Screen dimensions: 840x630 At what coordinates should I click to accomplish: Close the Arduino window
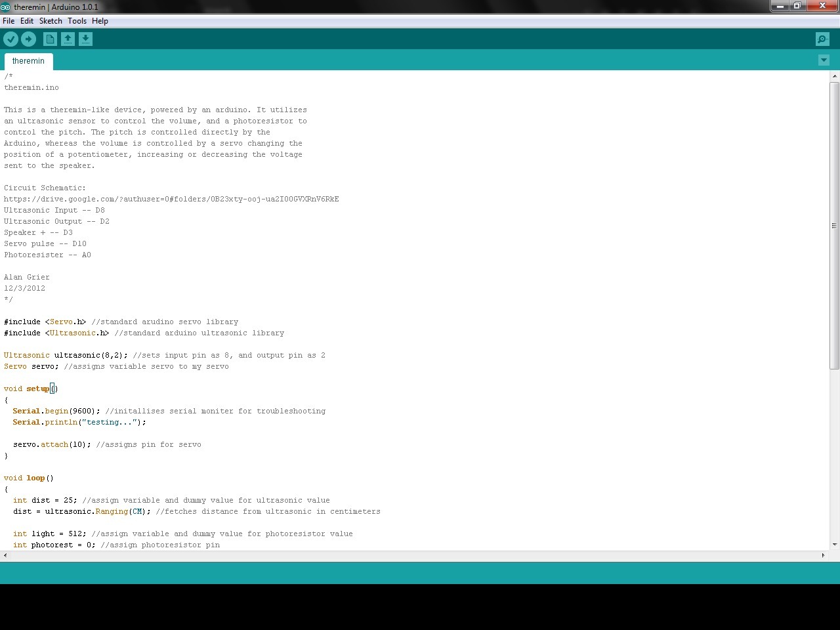[823, 6]
